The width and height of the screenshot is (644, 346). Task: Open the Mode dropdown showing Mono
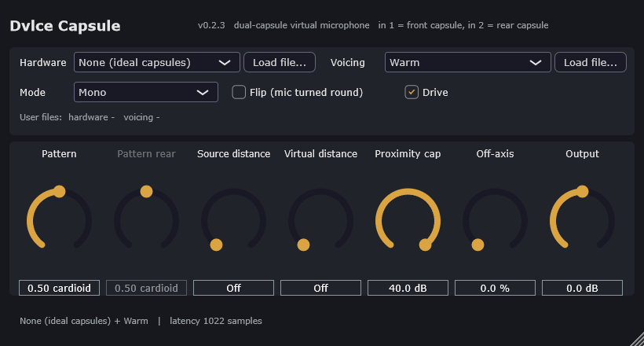point(146,92)
